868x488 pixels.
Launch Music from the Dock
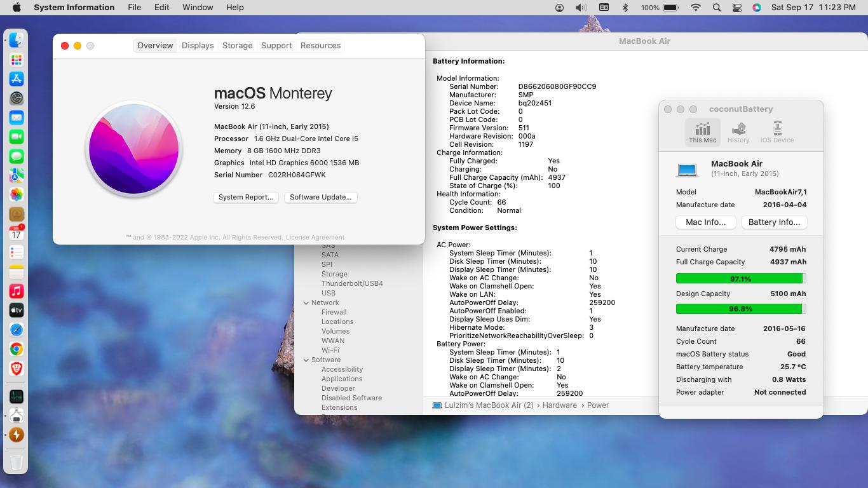point(17,291)
